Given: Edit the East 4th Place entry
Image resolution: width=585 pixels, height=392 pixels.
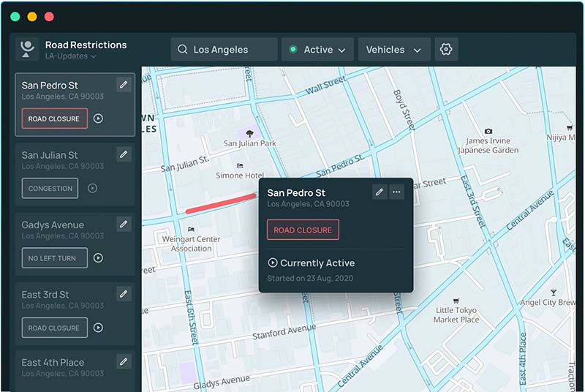Looking at the screenshot, I should pyautogui.click(x=124, y=362).
